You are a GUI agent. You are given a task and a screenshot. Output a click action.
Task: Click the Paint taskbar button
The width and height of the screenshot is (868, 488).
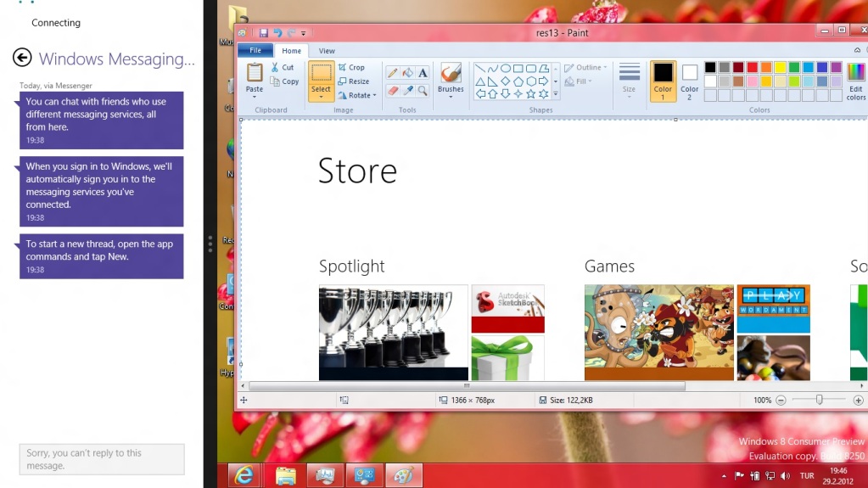click(404, 475)
